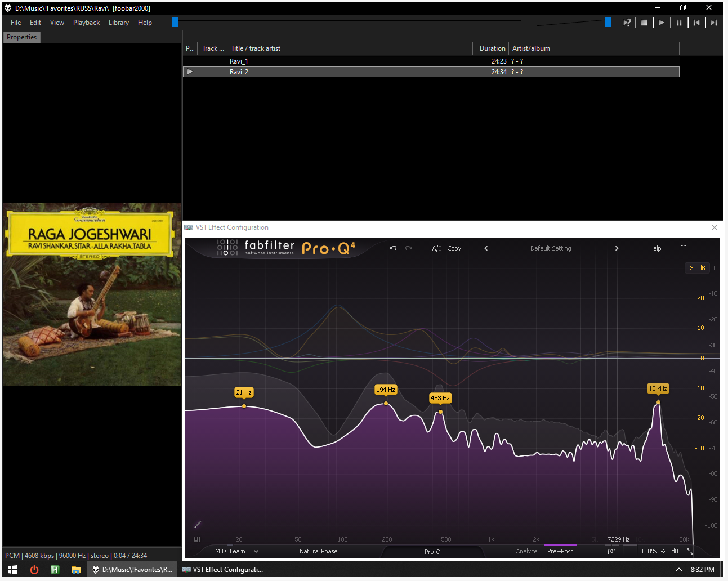Select the 13 kHz EQ band node
Viewport: 728px width, 581px height.
pyautogui.click(x=658, y=402)
